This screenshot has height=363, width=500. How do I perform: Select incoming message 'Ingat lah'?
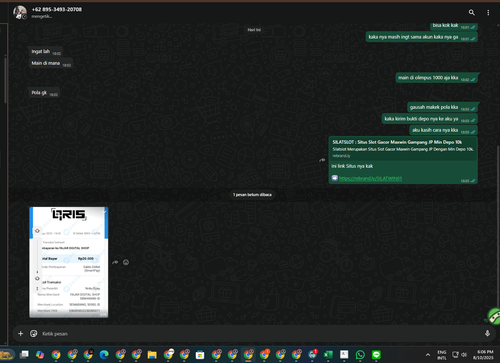(46, 52)
